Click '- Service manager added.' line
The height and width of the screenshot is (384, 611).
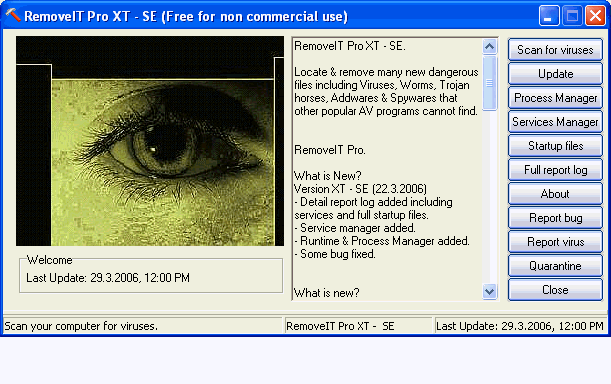tap(355, 228)
